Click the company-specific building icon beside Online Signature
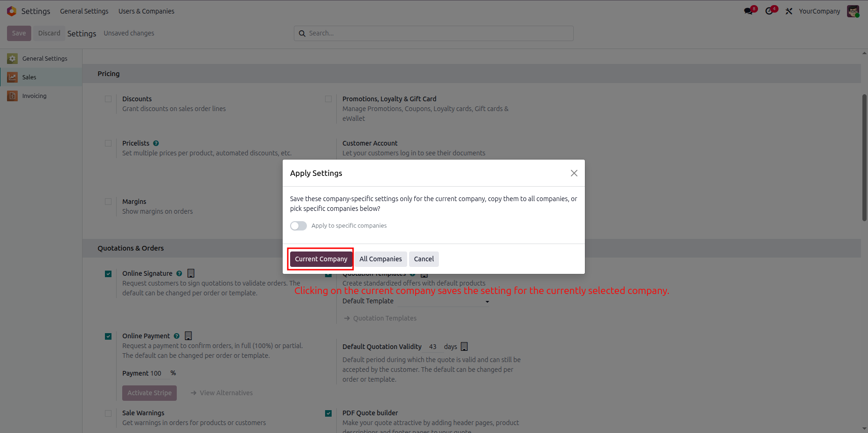This screenshot has width=868, height=433. 191,273
